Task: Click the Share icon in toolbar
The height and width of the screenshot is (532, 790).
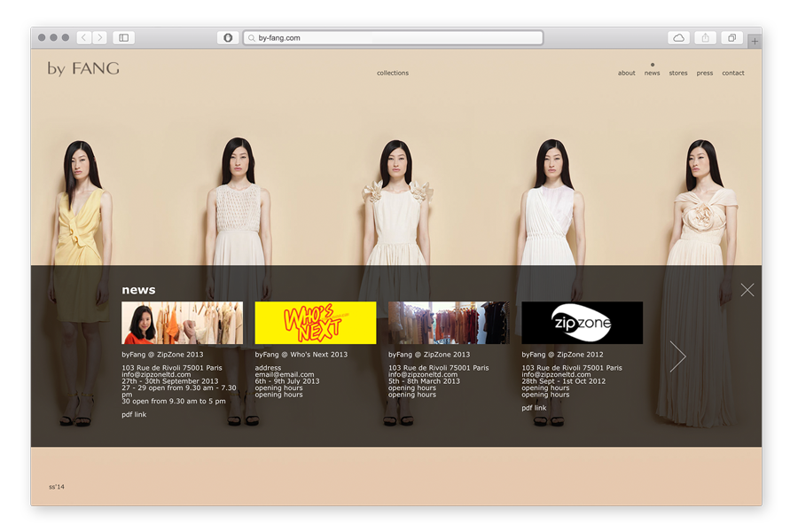Action: 706,38
